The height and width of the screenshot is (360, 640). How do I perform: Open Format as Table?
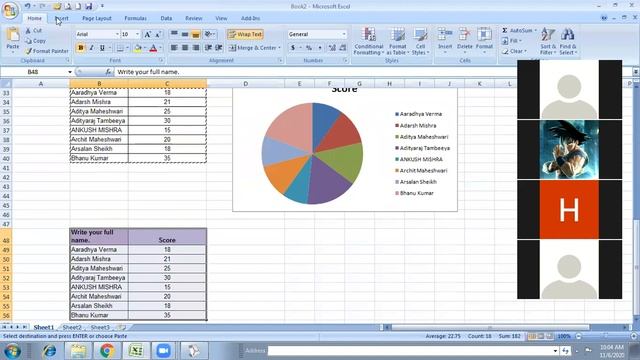coord(397,41)
